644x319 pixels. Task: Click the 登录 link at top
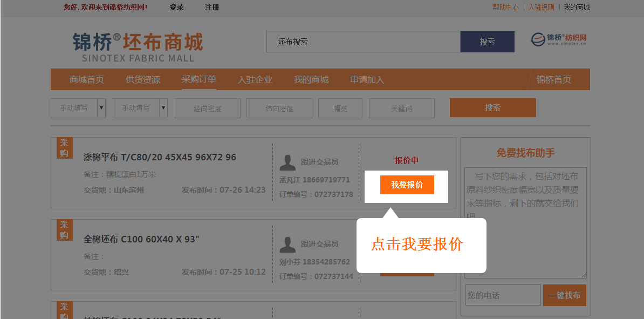click(176, 7)
